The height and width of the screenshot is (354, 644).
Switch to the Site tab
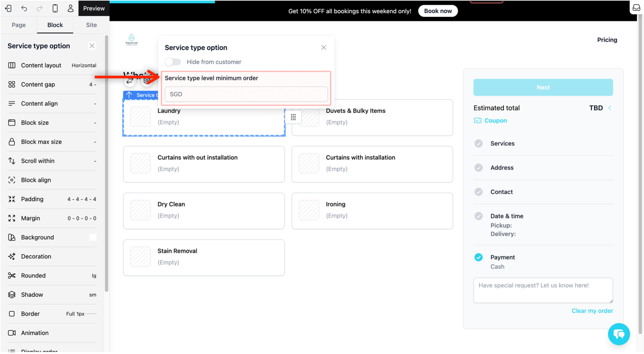click(x=91, y=25)
